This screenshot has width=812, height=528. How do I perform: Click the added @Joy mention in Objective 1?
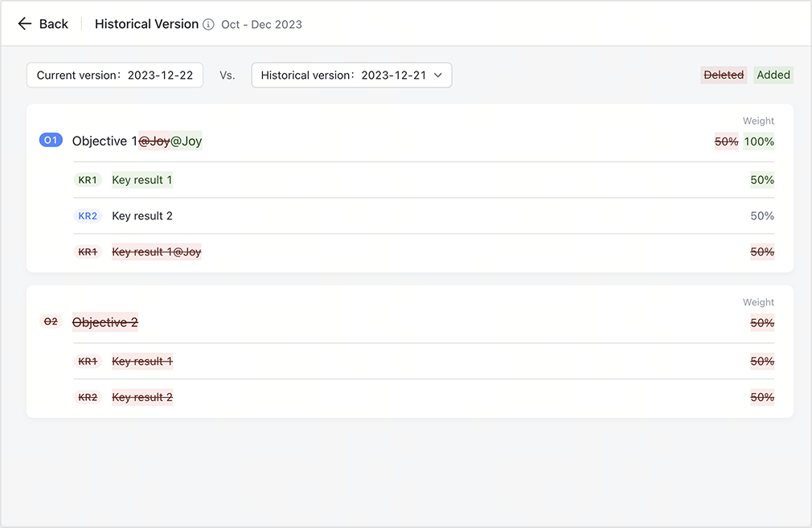[187, 141]
